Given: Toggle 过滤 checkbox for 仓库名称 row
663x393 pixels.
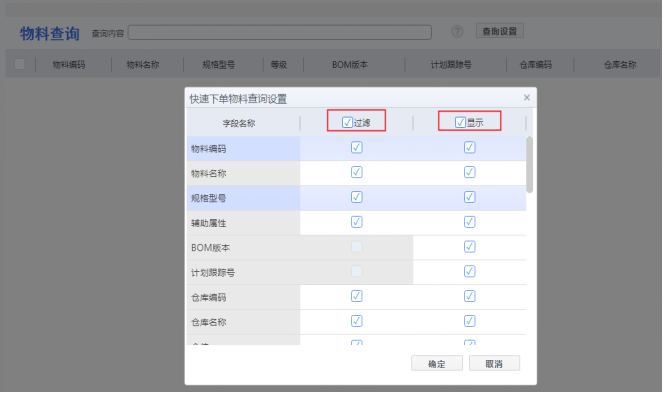Looking at the screenshot, I should 356,321.
